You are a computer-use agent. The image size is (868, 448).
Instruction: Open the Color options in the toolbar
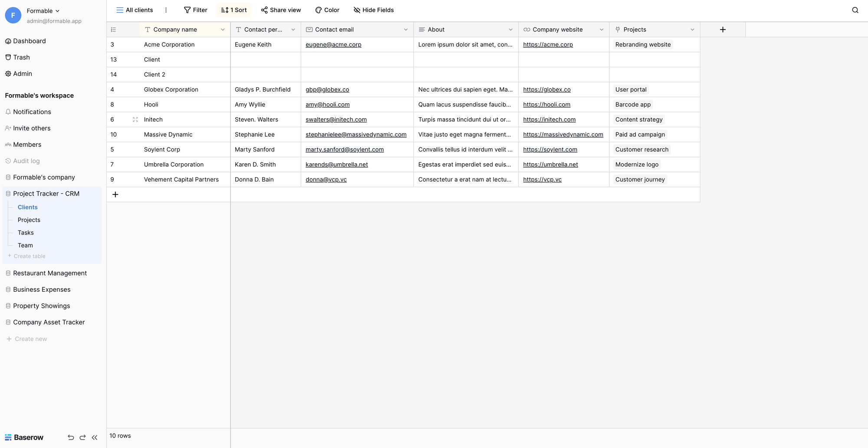coord(318,10)
